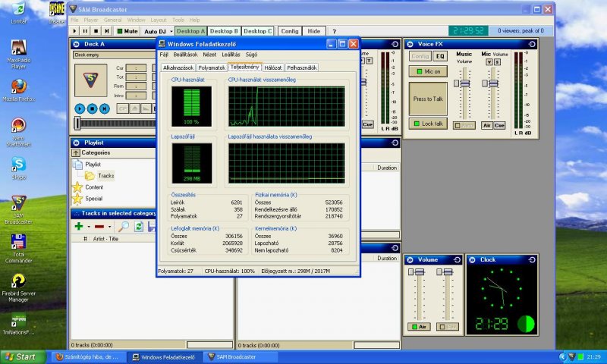The height and width of the screenshot is (364, 607).
Task: Open the dropdown arrow next to Add icon
Action: coord(89,227)
